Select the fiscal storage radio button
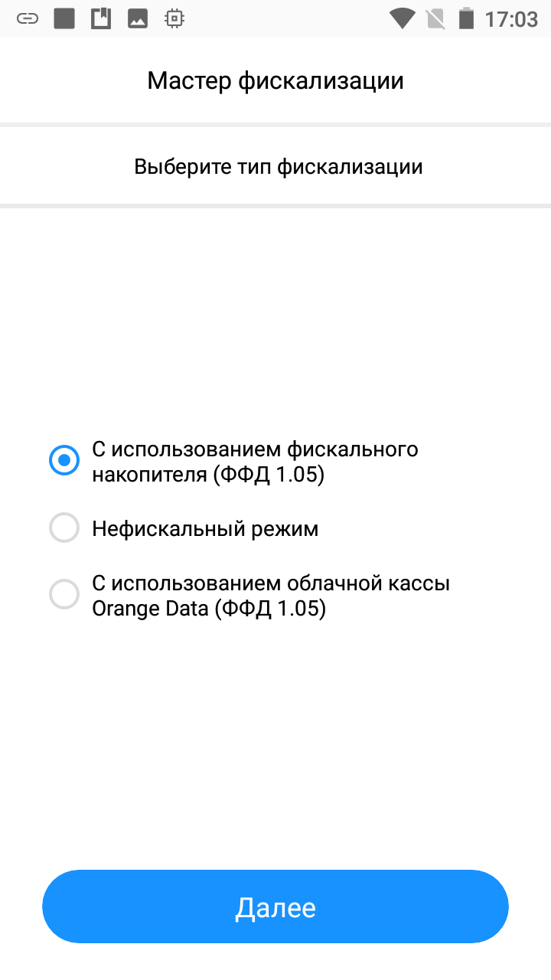The height and width of the screenshot is (980, 551). coord(64,461)
